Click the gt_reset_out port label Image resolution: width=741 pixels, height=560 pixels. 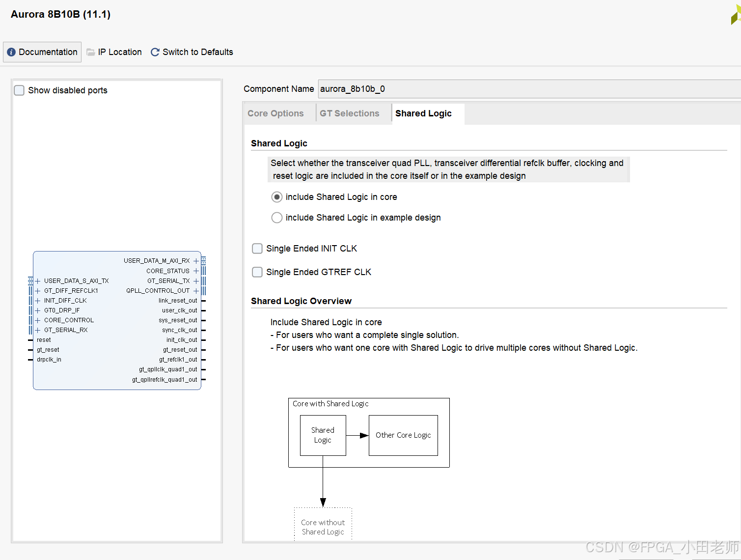[x=180, y=350]
